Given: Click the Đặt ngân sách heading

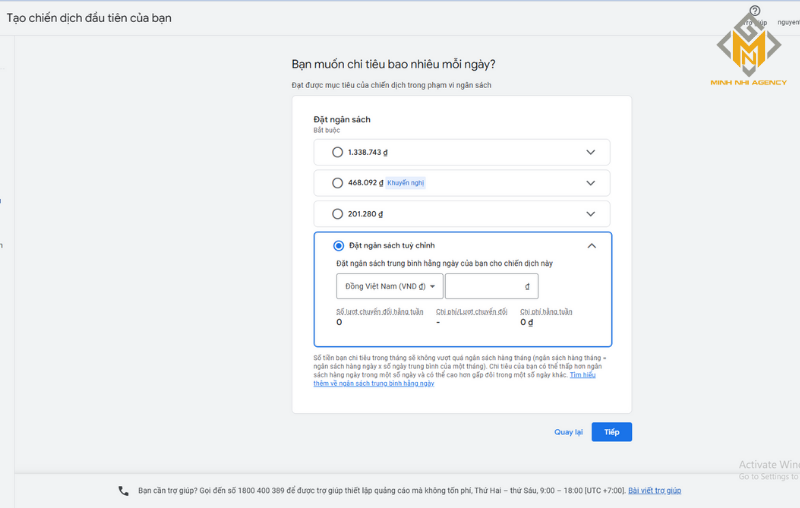Looking at the screenshot, I should click(x=342, y=119).
